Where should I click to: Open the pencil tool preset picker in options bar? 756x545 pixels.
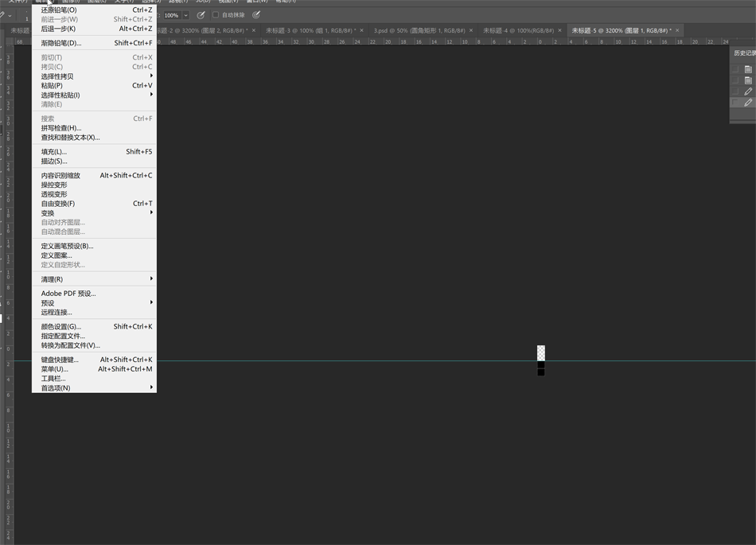5,15
